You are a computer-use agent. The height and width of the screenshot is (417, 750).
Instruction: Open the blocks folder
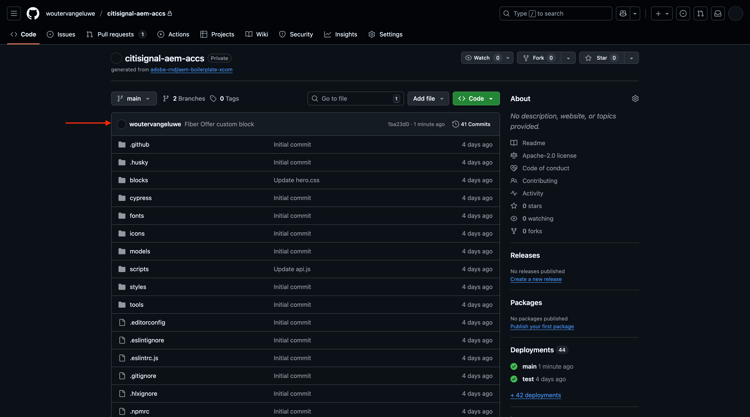139,180
